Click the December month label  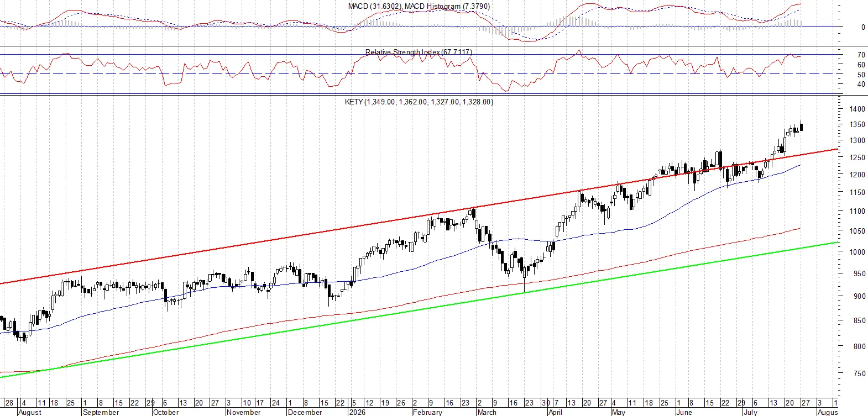pos(305,412)
